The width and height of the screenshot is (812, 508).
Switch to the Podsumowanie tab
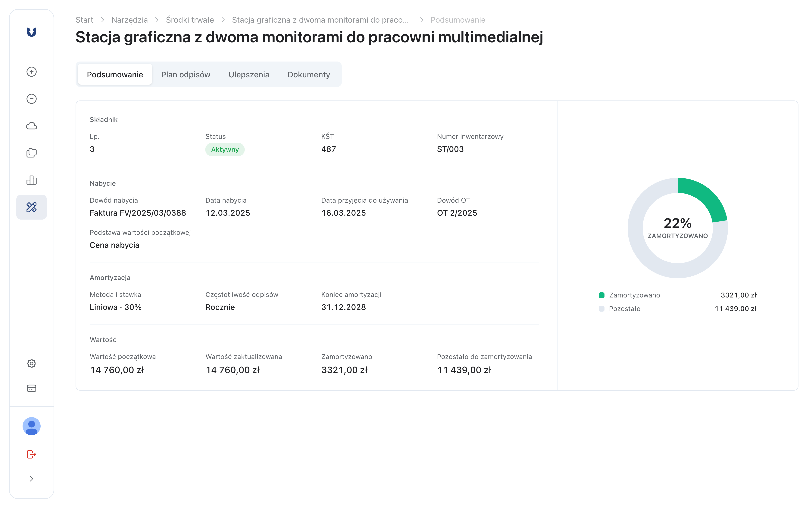(115, 74)
